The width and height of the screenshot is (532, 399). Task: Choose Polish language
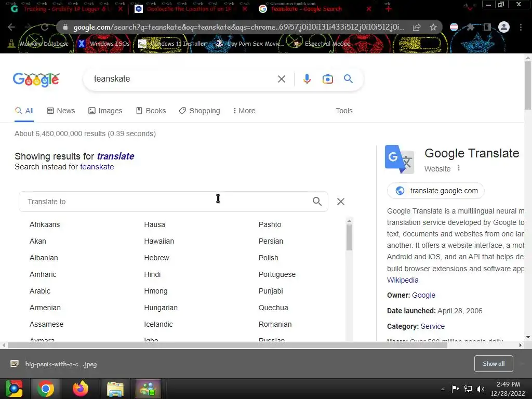click(269, 258)
